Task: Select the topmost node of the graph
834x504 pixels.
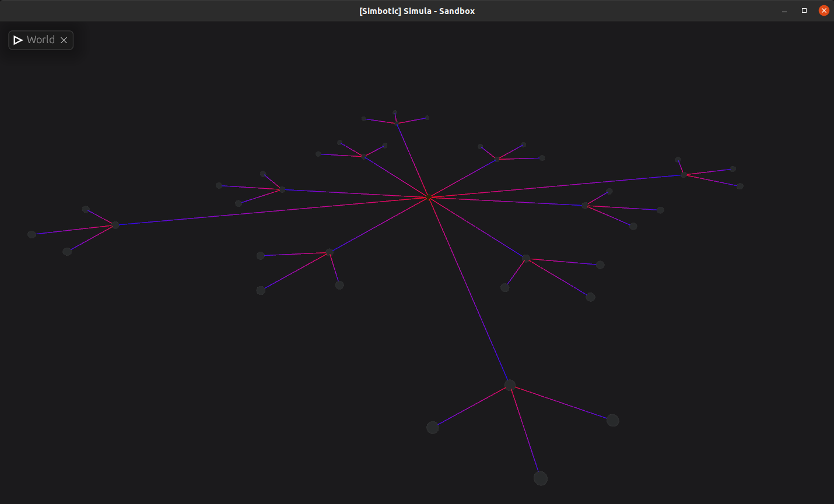Action: tap(395, 112)
